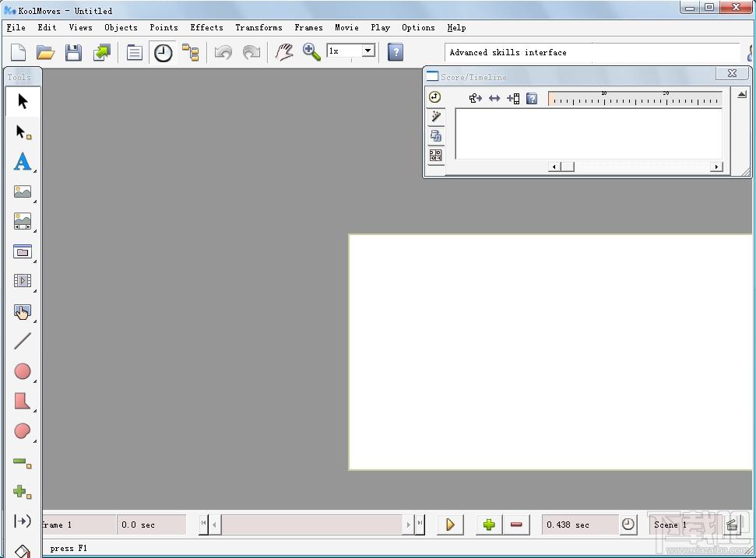Toggle the object tree view button
This screenshot has height=558, width=756.
pyautogui.click(x=191, y=52)
